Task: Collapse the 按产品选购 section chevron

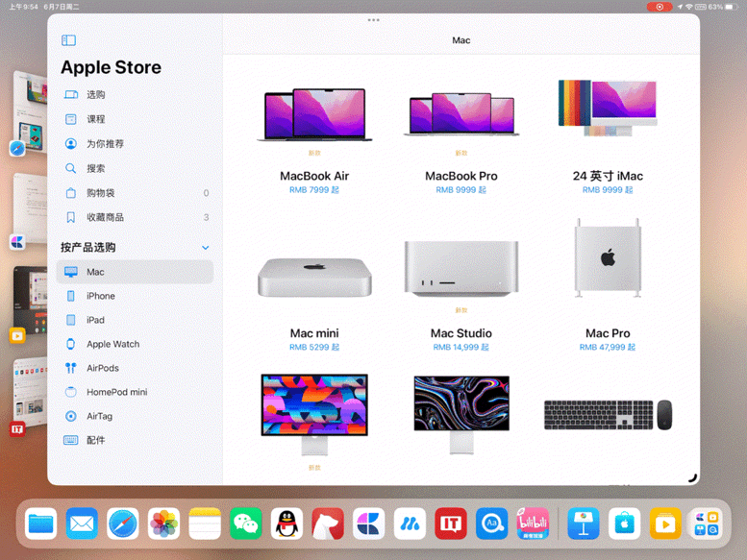Action: [206, 248]
